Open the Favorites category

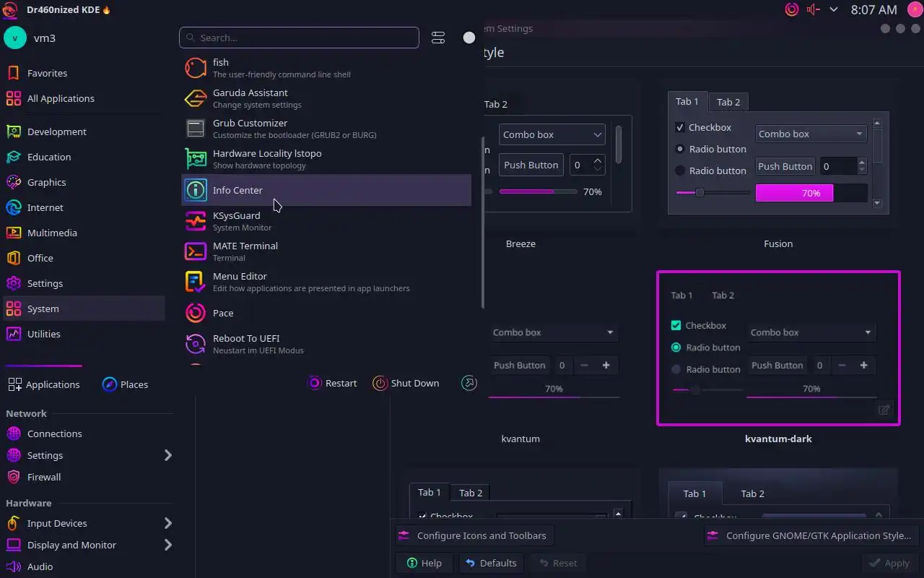(84, 73)
